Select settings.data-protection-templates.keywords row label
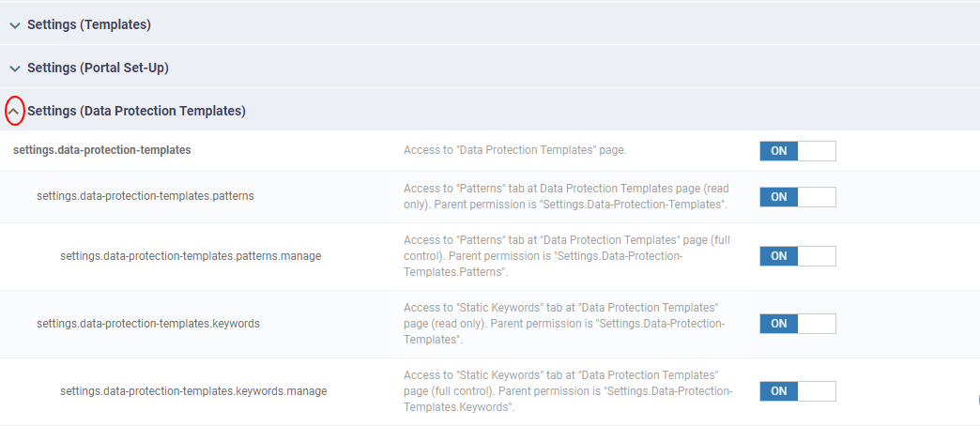980x426 pixels. [x=148, y=324]
